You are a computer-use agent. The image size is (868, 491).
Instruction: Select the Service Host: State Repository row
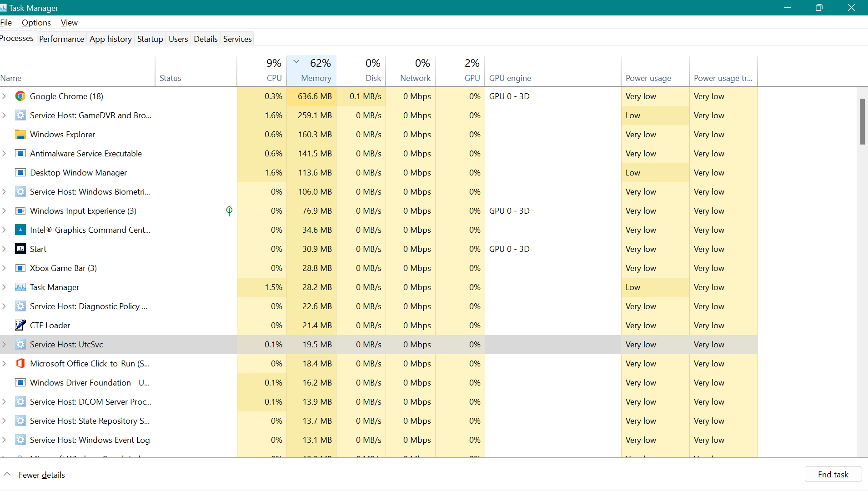click(379, 421)
